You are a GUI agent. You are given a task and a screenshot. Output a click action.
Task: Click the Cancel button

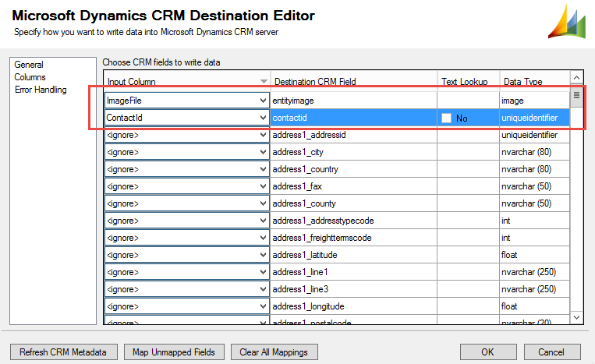(x=551, y=352)
